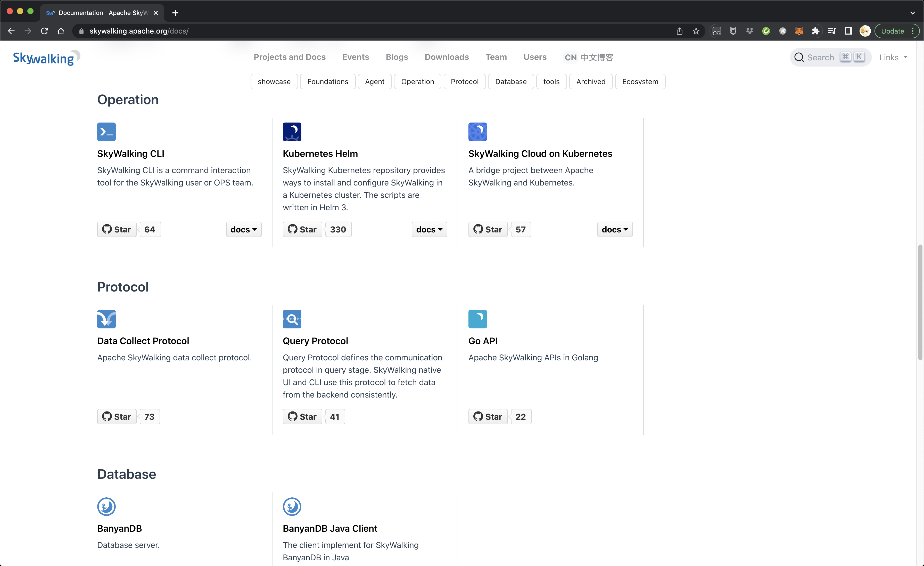Click the Kubernetes Helm icon
924x566 pixels.
point(292,131)
